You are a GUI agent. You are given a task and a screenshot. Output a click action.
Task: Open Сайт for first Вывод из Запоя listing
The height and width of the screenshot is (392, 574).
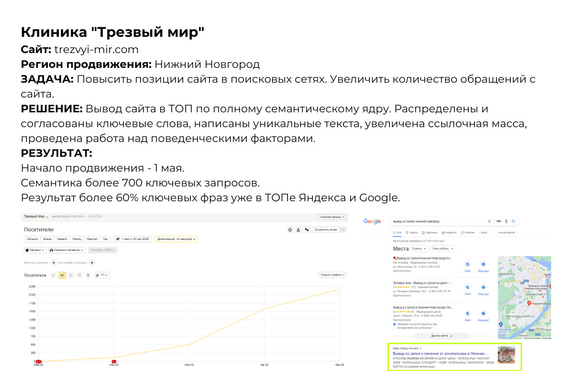click(x=468, y=266)
